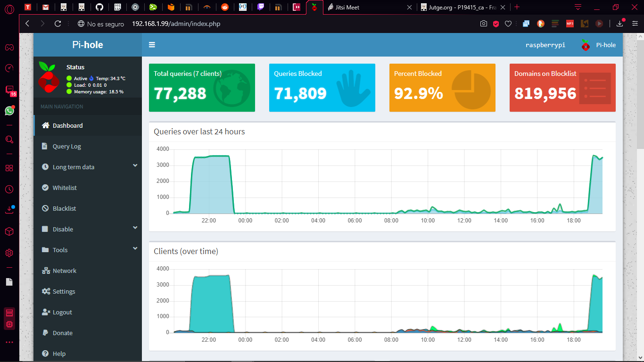Image resolution: width=644 pixels, height=362 pixels.
Task: Reload the Pi-hole admin page
Action: tap(58, 23)
